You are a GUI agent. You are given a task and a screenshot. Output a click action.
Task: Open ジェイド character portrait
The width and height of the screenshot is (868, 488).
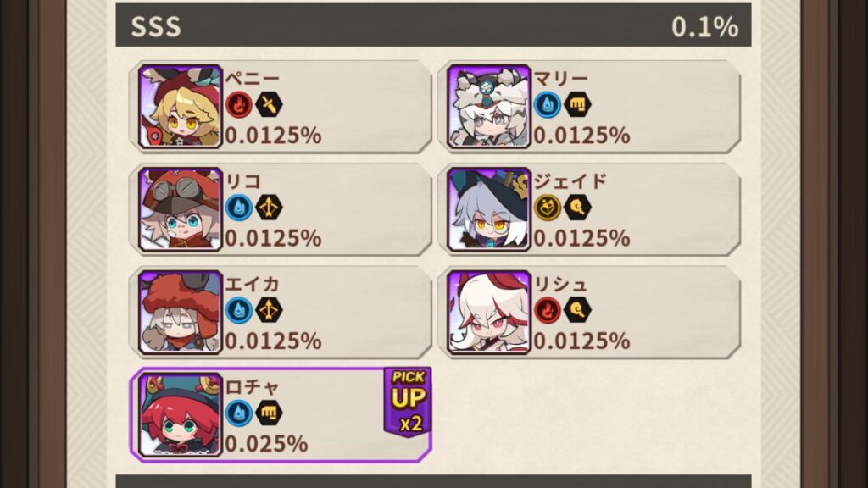coord(489,210)
